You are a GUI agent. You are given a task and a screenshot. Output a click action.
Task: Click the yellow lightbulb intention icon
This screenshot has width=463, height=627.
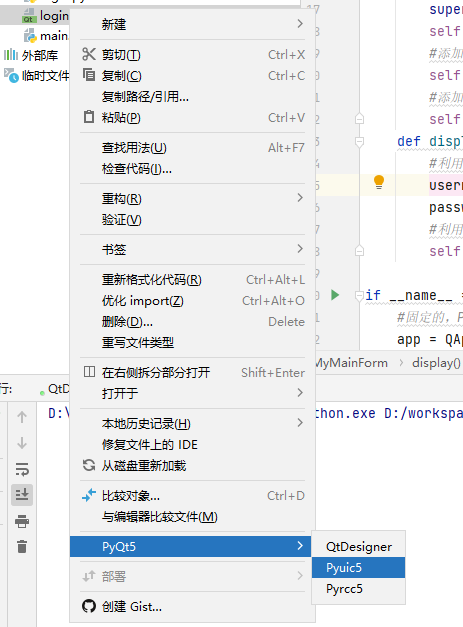point(379,182)
